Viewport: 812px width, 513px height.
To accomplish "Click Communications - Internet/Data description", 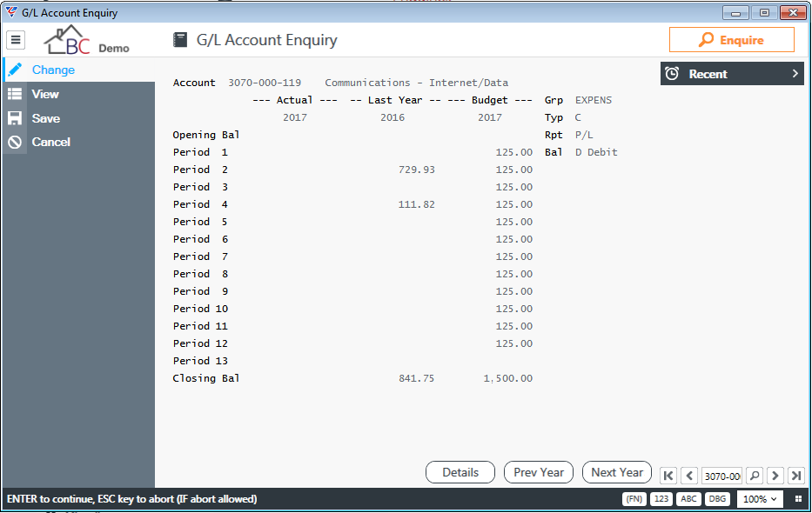I will (416, 83).
